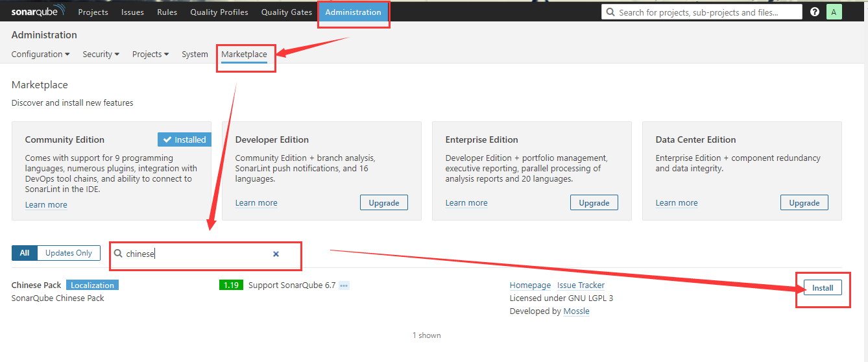The width and height of the screenshot is (868, 362).
Task: Click the Licensed under GNU LGPL 3 text
Action: (561, 298)
